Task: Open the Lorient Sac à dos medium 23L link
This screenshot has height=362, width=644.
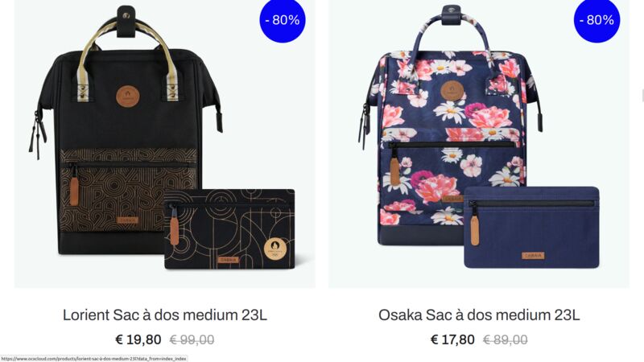Action: pos(165,315)
